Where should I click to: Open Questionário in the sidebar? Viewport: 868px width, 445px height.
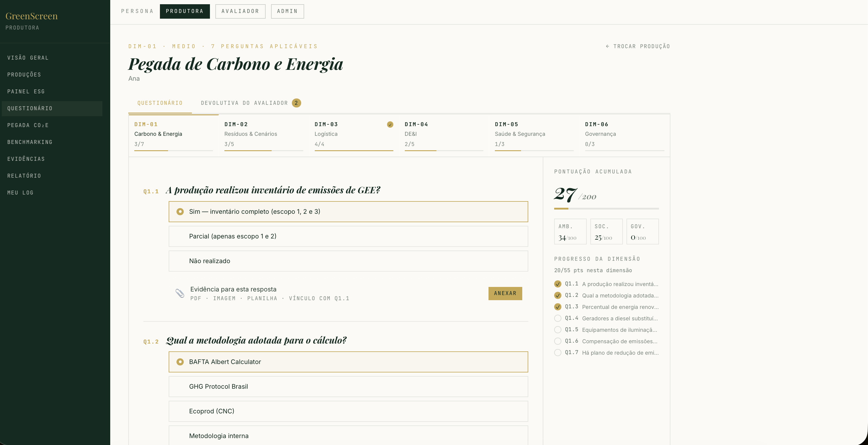pos(52,108)
